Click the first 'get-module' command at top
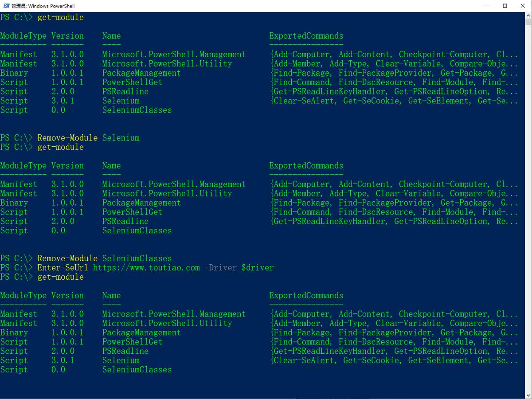The image size is (532, 399). pos(60,17)
